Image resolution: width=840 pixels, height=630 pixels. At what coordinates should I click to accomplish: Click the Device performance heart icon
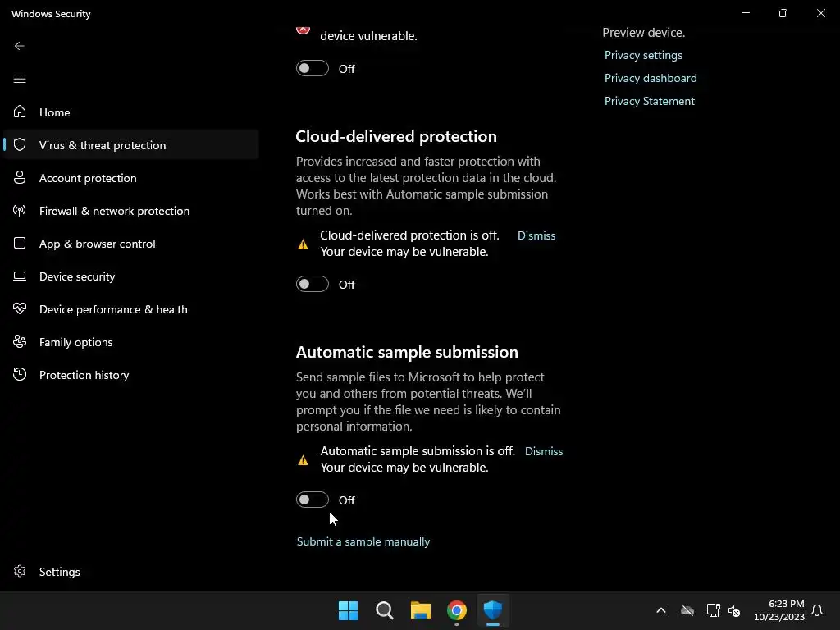pyautogui.click(x=20, y=308)
